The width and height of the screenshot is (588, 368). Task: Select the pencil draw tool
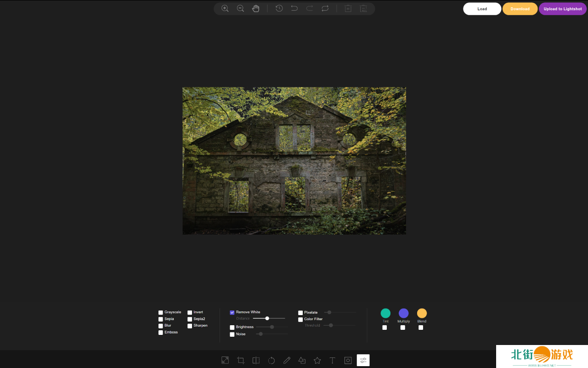click(x=287, y=360)
